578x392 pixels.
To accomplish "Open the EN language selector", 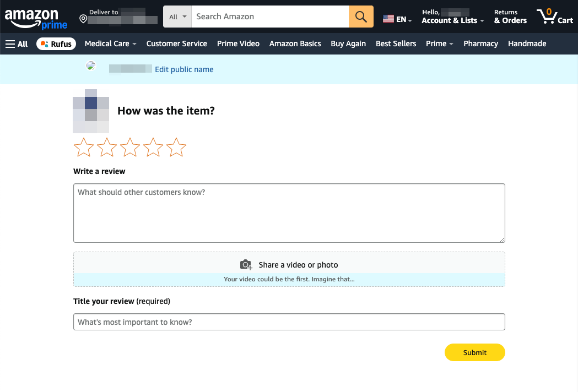I will (397, 19).
